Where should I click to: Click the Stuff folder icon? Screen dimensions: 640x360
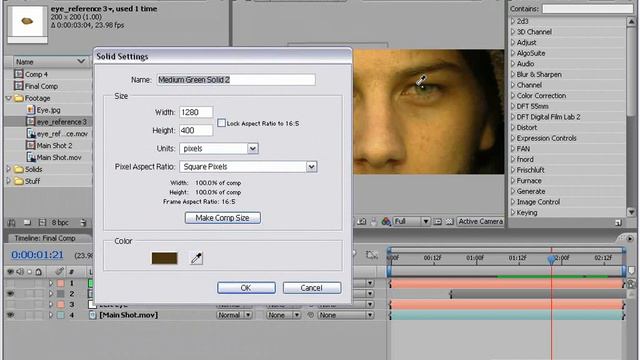click(x=19, y=181)
